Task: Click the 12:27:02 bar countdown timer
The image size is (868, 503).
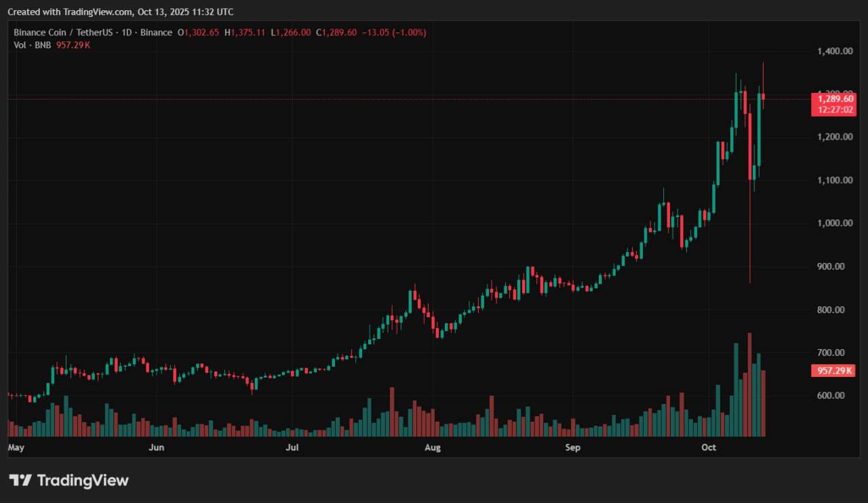Action: pos(832,109)
